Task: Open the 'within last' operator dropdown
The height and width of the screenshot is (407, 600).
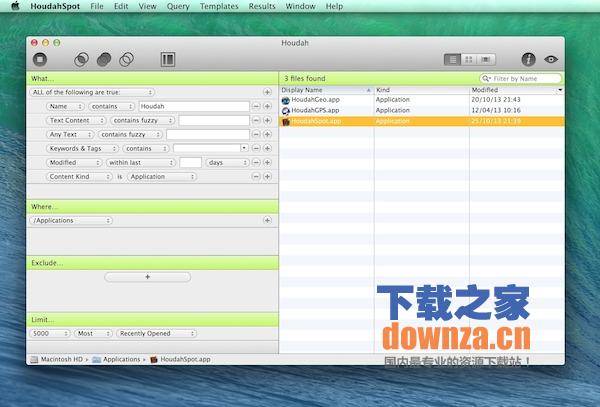Action: [141, 163]
